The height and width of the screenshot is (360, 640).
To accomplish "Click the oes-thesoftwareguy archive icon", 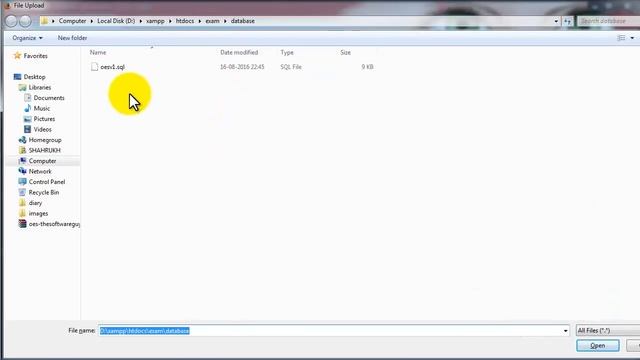I will [x=22, y=224].
